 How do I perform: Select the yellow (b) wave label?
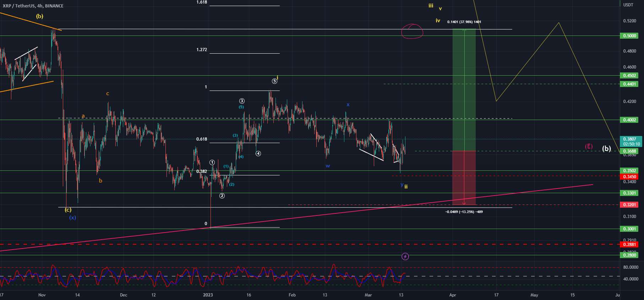39,16
